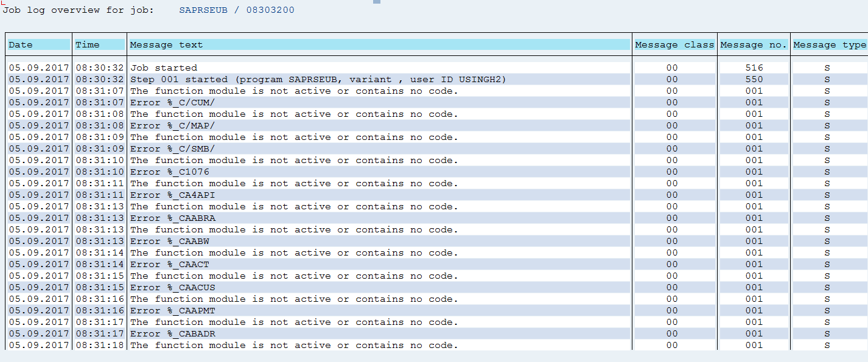
Task: Select the Date column header
Action: [x=39, y=44]
